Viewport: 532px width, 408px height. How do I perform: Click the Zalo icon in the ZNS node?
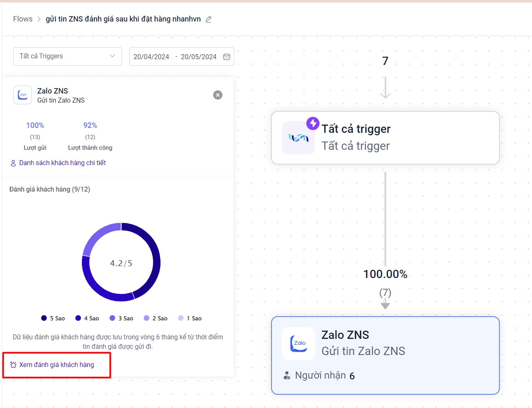298,344
